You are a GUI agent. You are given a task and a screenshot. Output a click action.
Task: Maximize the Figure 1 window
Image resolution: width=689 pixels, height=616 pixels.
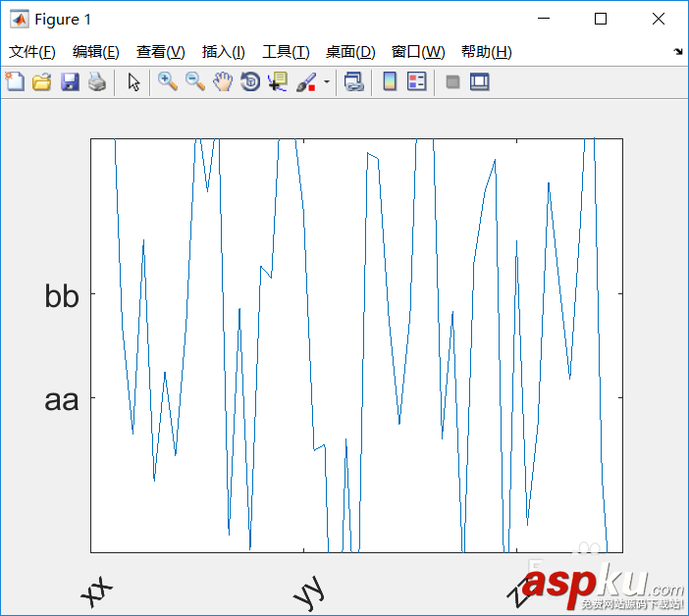[x=601, y=19]
